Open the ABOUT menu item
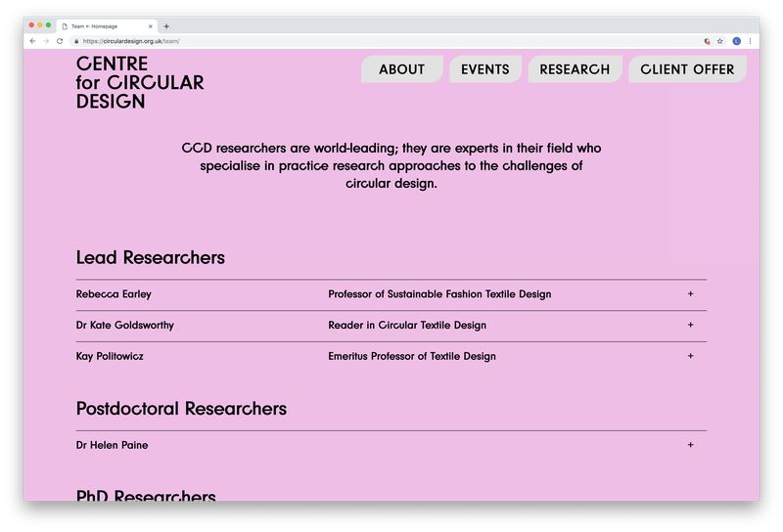Viewport: 783px width, 532px height. (x=402, y=69)
